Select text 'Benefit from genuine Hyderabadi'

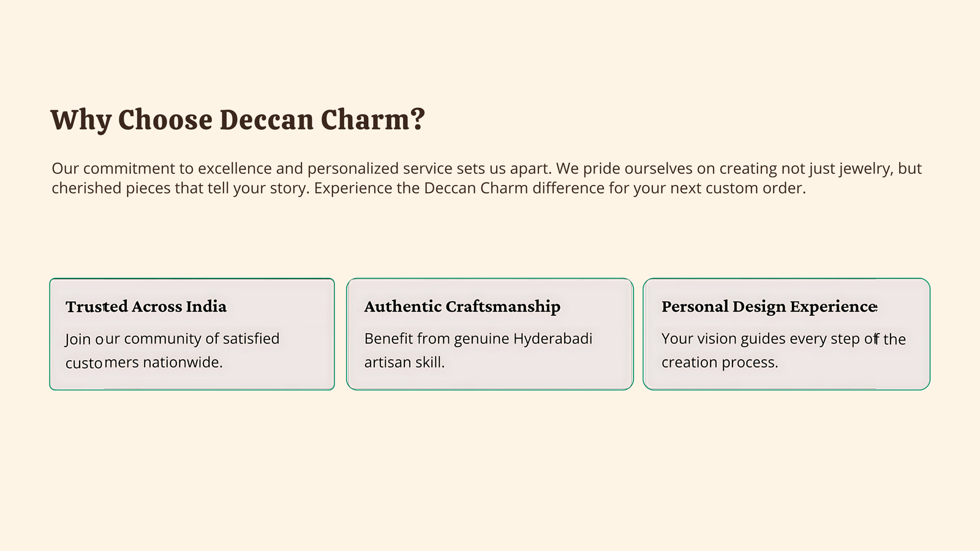click(x=478, y=339)
